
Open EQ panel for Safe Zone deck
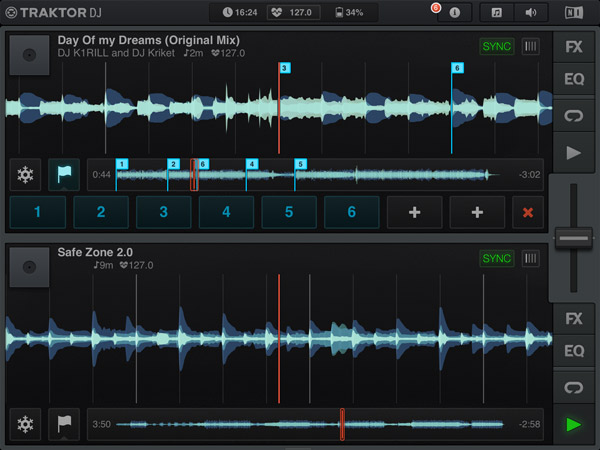coord(574,351)
